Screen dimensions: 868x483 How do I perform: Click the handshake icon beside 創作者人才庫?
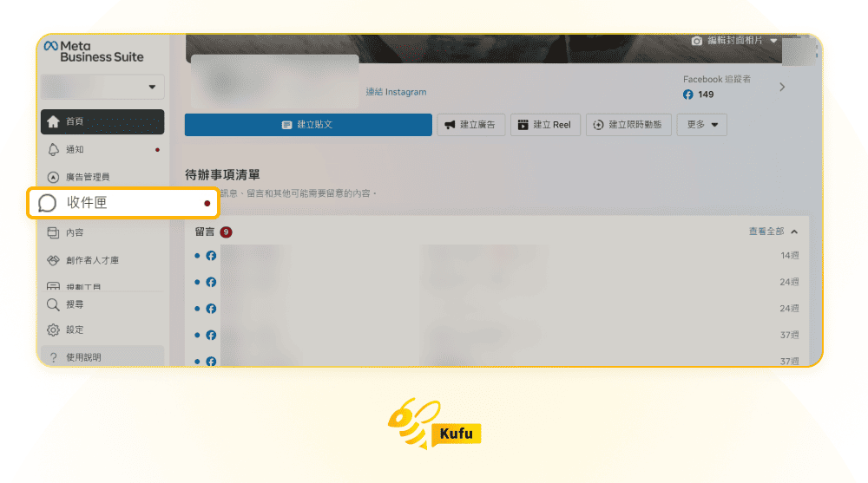click(53, 260)
